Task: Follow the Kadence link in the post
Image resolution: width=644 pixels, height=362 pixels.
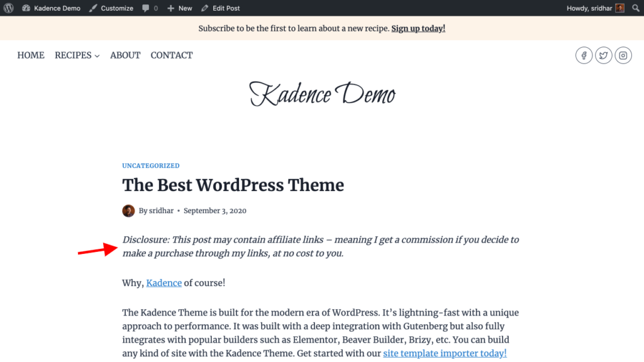Action: pos(164,283)
